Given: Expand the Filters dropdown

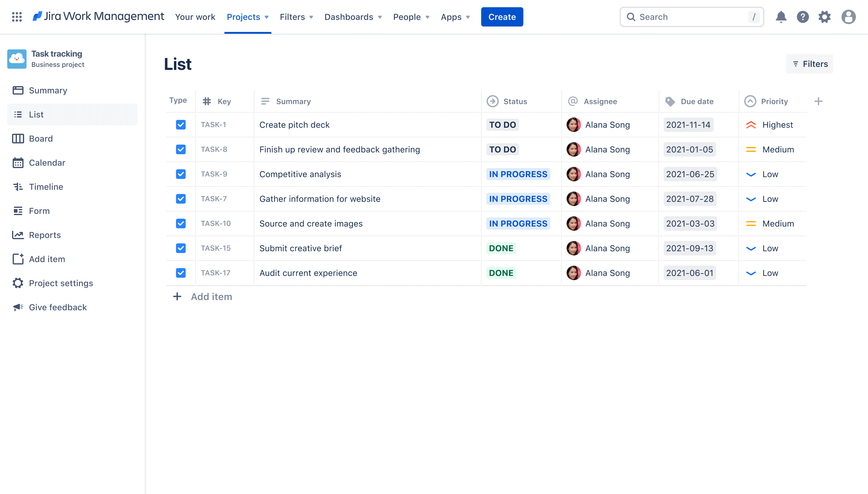Looking at the screenshot, I should [x=296, y=17].
